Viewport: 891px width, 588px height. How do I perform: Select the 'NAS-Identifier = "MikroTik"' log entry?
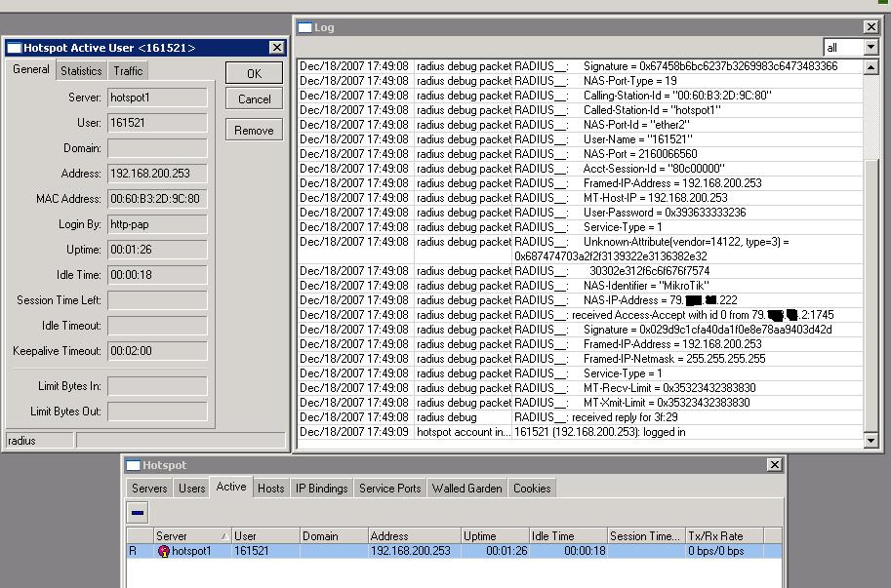580,286
